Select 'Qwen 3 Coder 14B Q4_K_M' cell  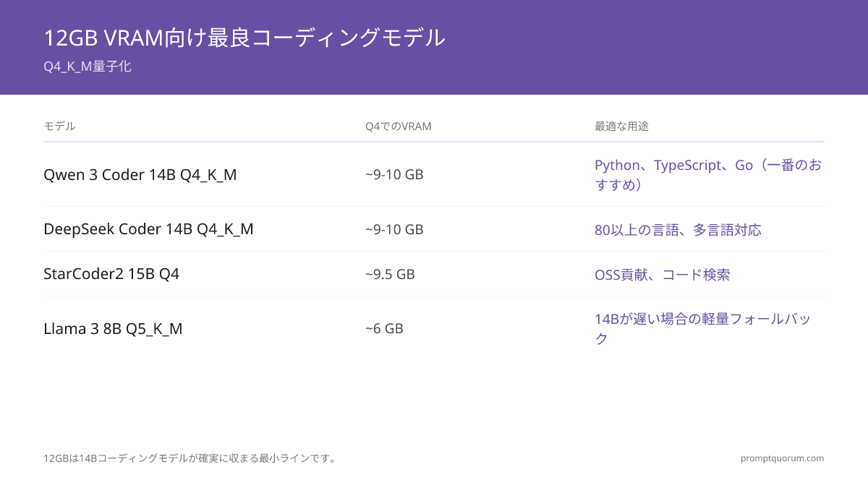coord(140,175)
